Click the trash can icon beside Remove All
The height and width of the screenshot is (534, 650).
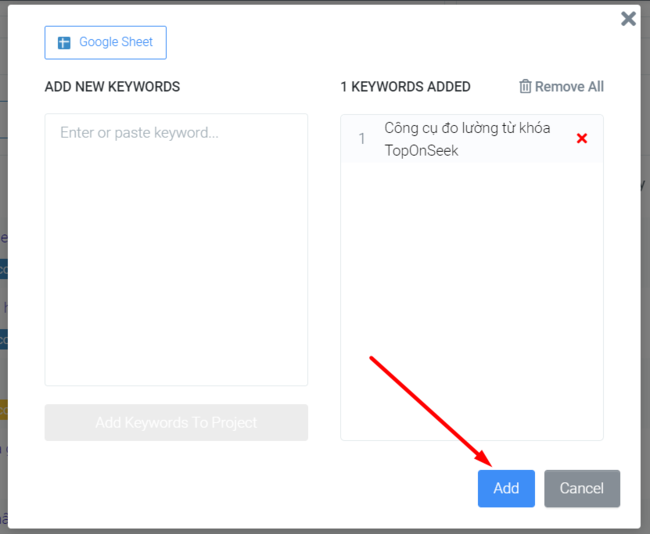(x=525, y=87)
